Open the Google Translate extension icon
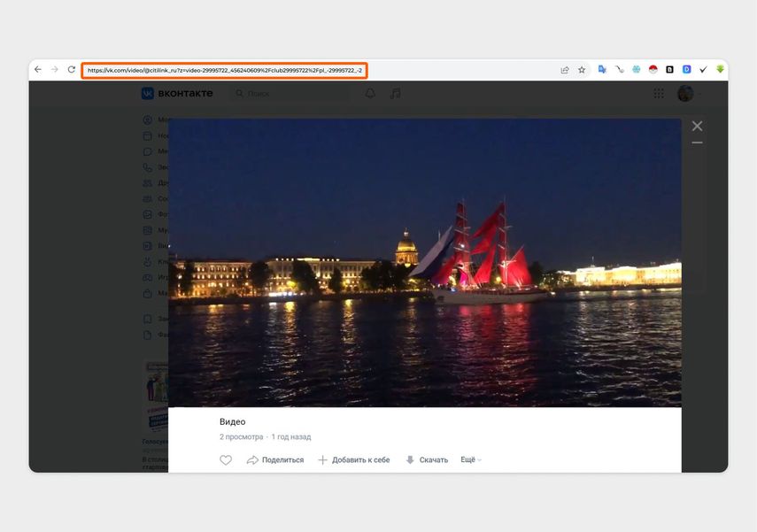The width and height of the screenshot is (757, 532). click(x=602, y=70)
